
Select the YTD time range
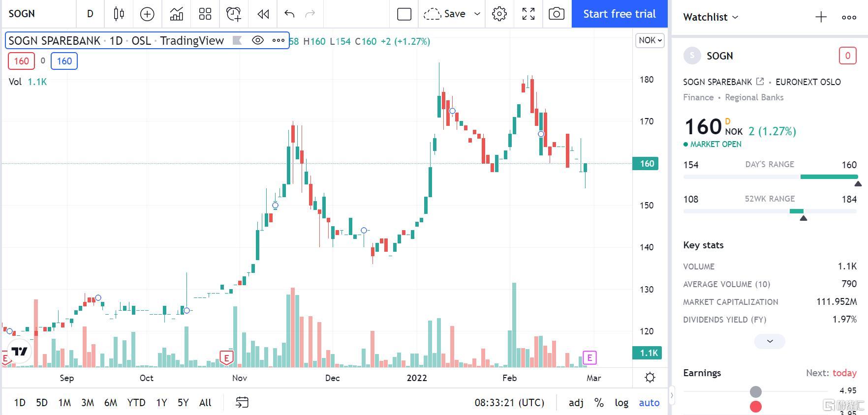coord(136,403)
